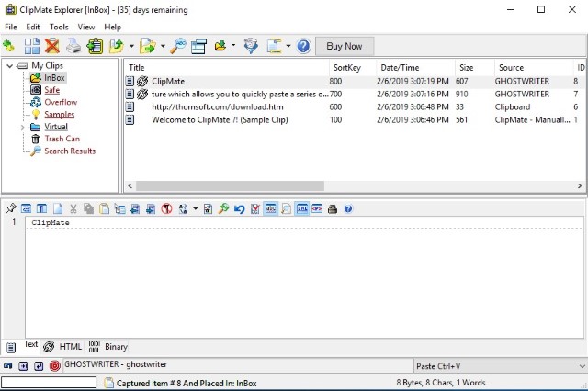This screenshot has width=588, height=391.
Task: Click the blue window layout toolbar icon
Action: coord(198,46)
